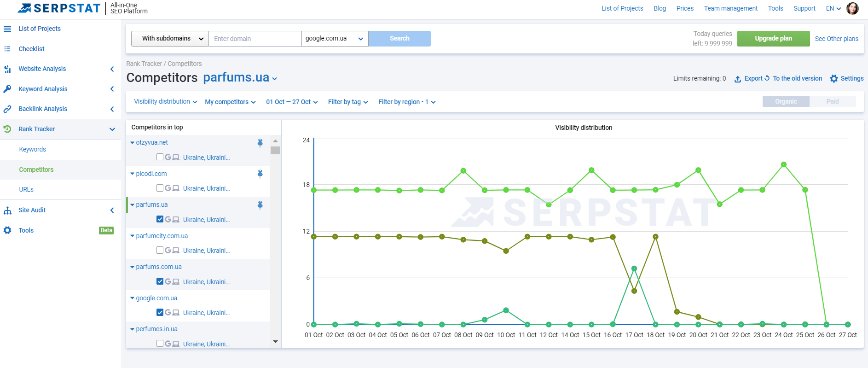This screenshot has height=368, width=868.
Task: Open the 01 Oct — 27 Oct date range
Action: pyautogui.click(x=292, y=102)
